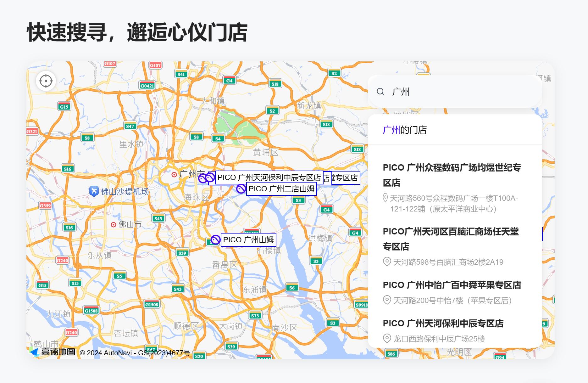Click 广州市 city marker on the map
Screen dimensions: 588x383
point(174,175)
